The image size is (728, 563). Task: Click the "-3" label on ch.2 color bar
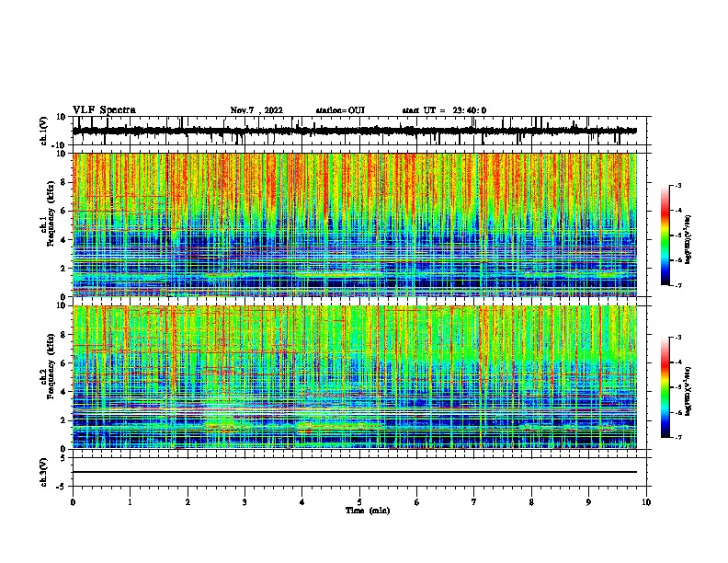click(677, 338)
